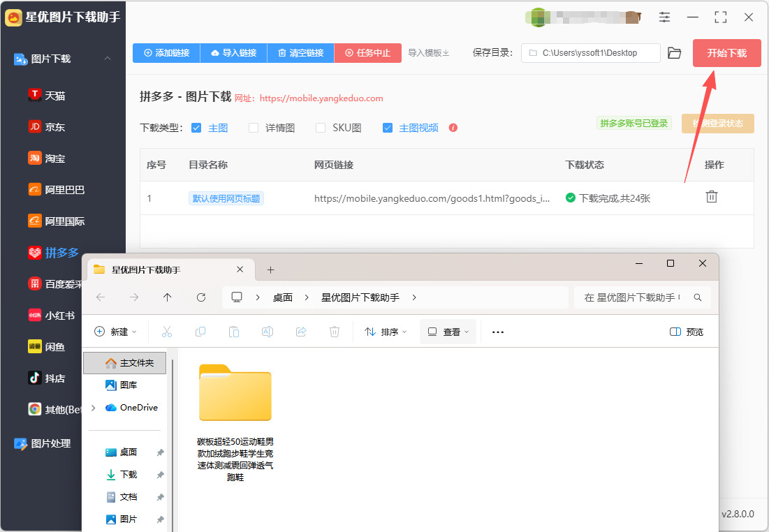Viewport: 769px width, 532px height.
Task: Tick the SKU图 checkbox
Action: [x=321, y=128]
